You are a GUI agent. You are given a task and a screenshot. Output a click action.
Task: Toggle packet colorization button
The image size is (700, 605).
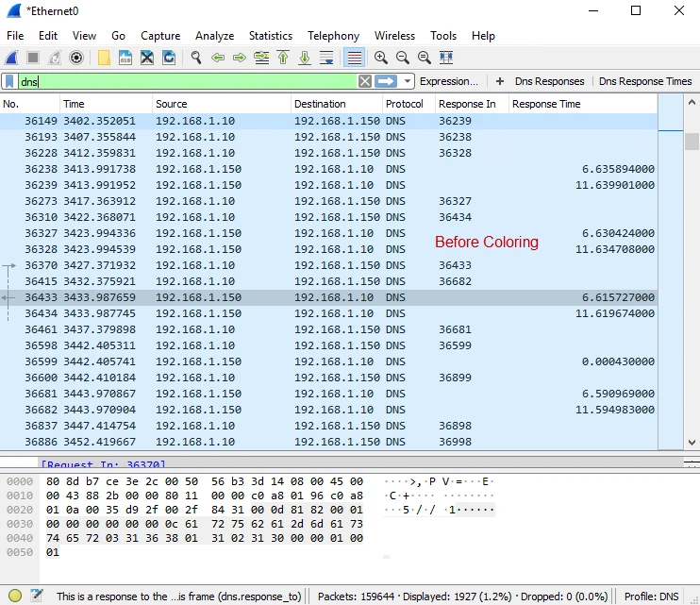(x=354, y=58)
